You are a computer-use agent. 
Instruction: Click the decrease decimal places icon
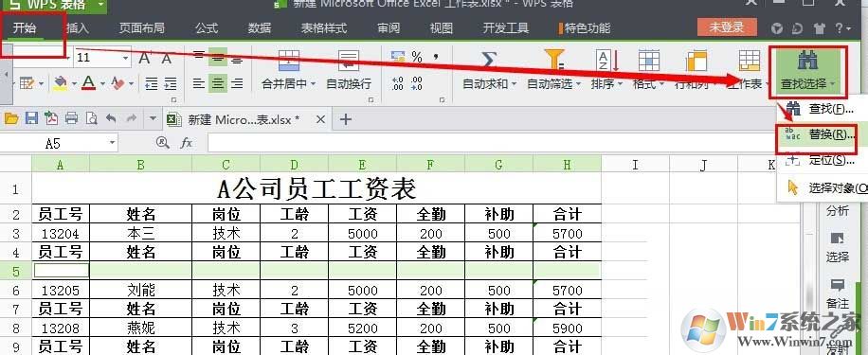pos(416,83)
